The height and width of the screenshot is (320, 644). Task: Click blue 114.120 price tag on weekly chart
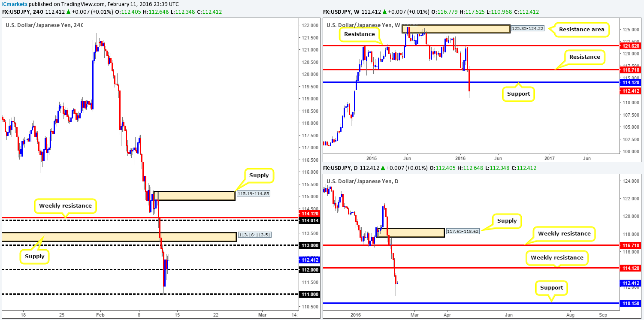[630, 82]
